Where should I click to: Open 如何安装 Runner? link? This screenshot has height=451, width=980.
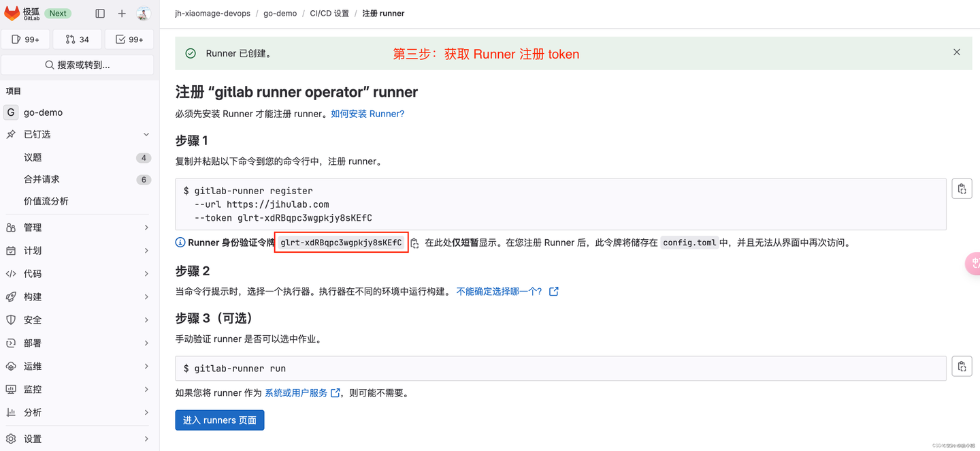(x=367, y=114)
